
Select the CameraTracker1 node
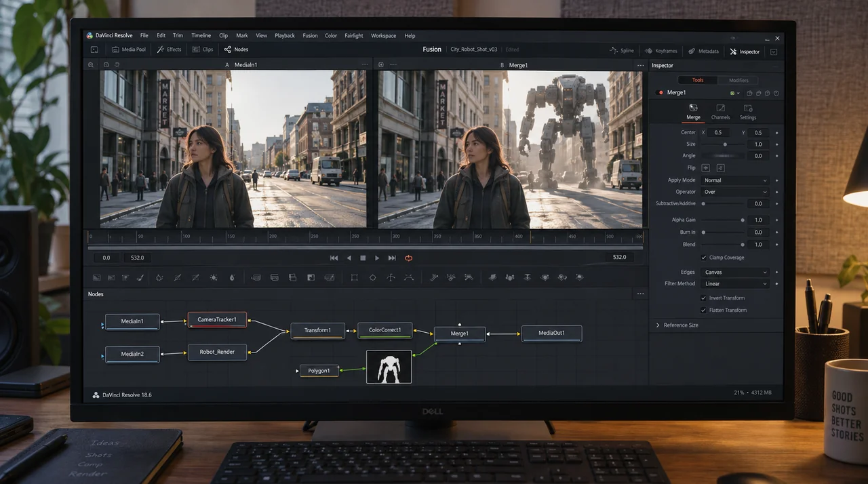point(217,319)
